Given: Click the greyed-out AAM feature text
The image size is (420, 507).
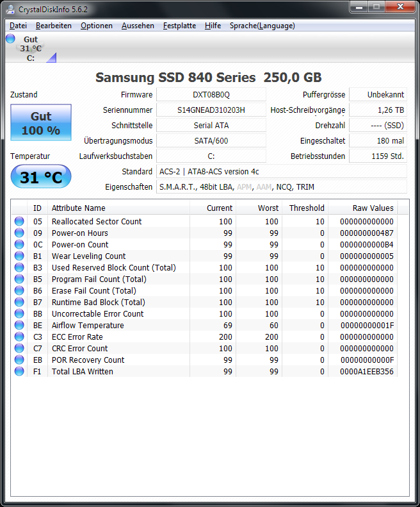Looking at the screenshot, I should [264, 187].
